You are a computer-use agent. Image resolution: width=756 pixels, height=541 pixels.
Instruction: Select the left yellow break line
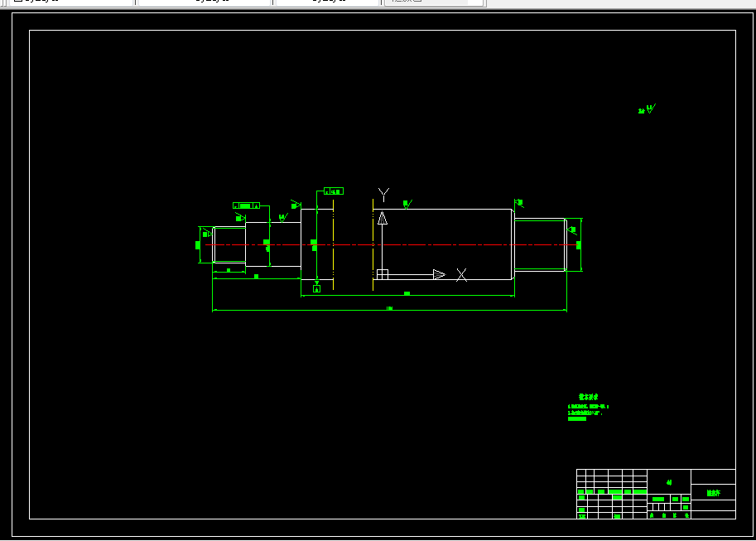[333, 244]
